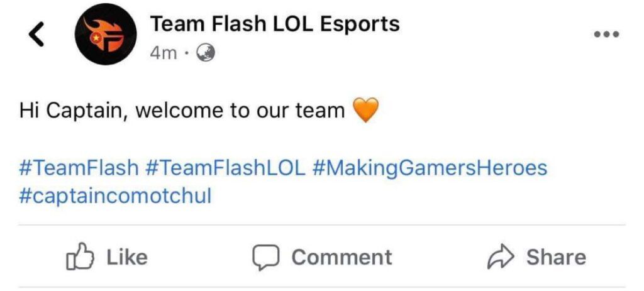
Task: Click the public globe privacy icon
Action: pos(206,53)
